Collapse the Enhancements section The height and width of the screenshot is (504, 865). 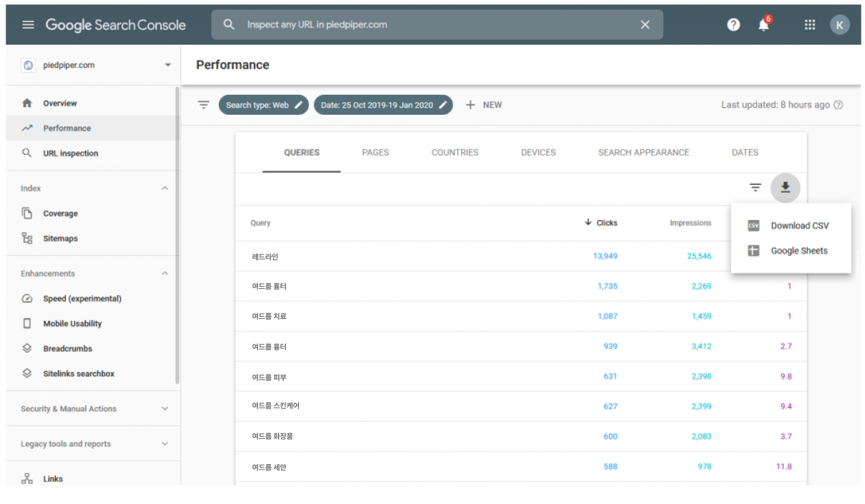pyautogui.click(x=164, y=274)
